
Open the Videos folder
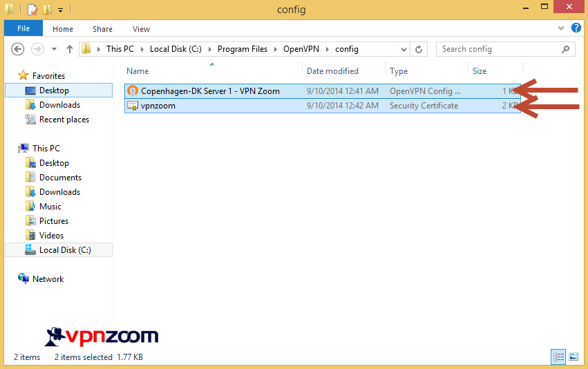coord(51,236)
